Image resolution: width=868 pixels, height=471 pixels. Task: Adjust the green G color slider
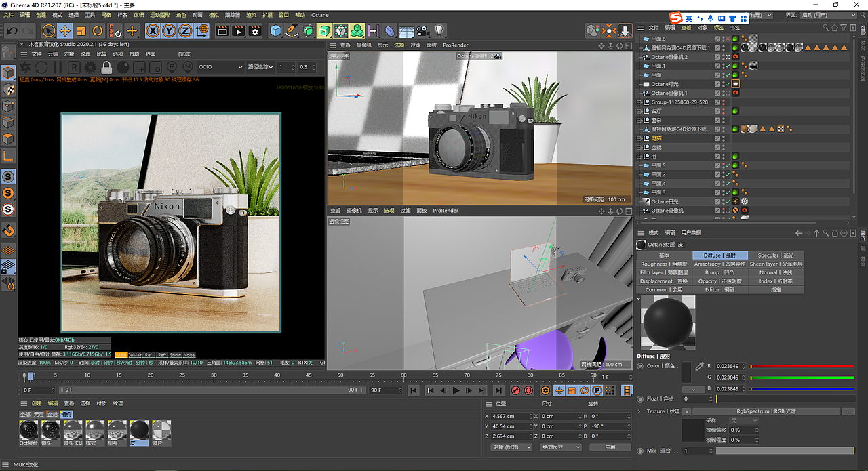(801, 377)
